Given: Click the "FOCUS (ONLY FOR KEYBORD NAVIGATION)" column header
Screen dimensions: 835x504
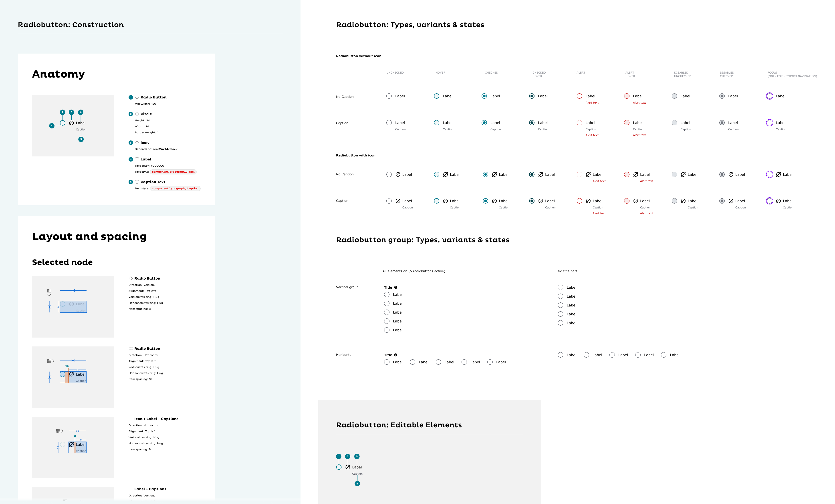Looking at the screenshot, I should [792, 74].
